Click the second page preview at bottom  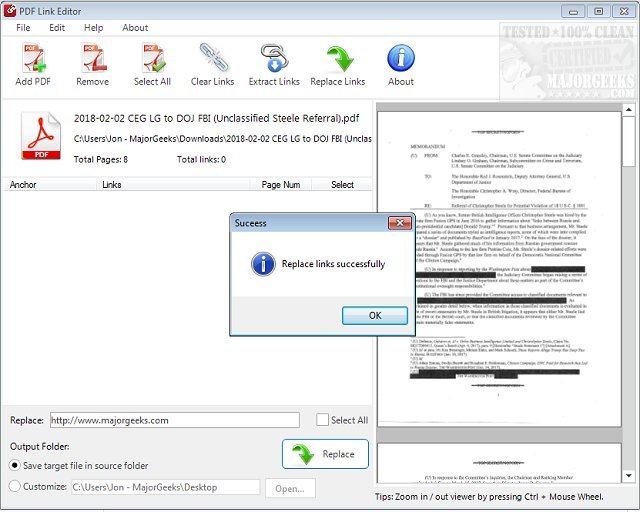coord(499,463)
